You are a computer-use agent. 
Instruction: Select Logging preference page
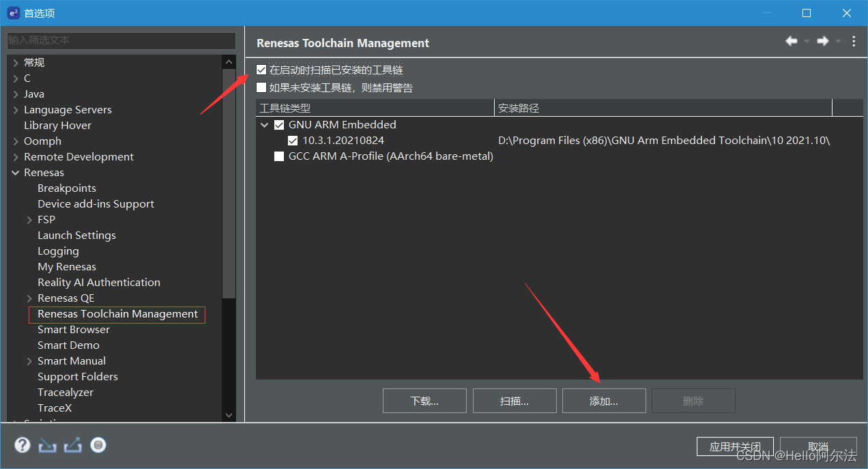coord(58,251)
